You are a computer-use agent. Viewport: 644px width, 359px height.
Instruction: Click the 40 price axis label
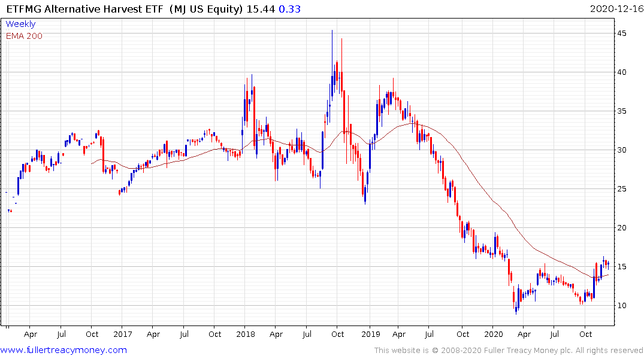tap(621, 72)
